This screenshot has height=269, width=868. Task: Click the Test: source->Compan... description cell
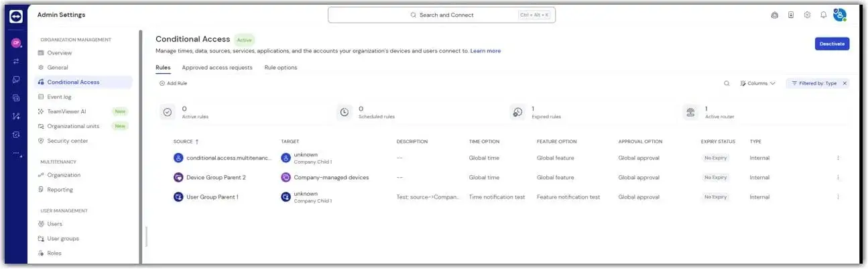(x=428, y=197)
